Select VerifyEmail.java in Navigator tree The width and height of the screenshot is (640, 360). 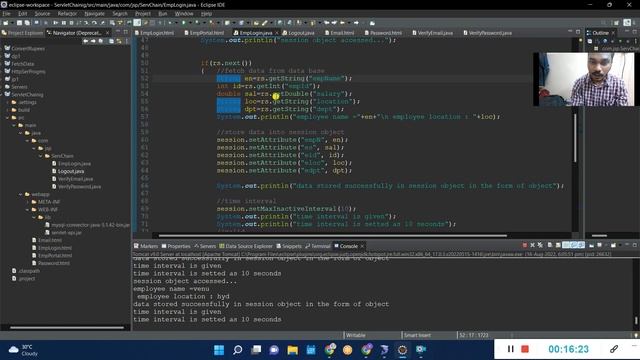coord(76,179)
